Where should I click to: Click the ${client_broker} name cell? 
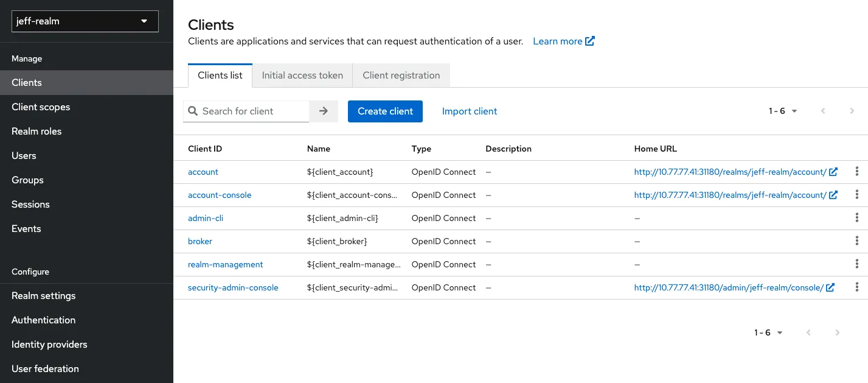click(x=337, y=241)
